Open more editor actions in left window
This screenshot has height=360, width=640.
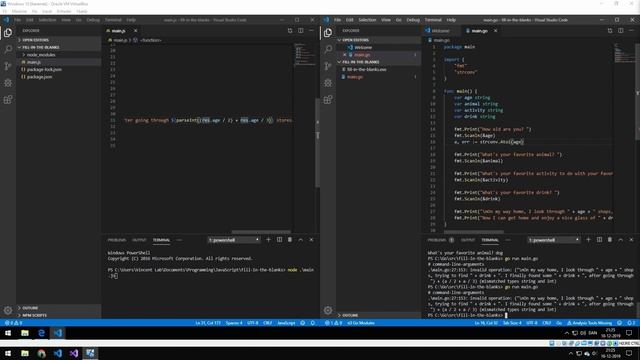(x=311, y=31)
